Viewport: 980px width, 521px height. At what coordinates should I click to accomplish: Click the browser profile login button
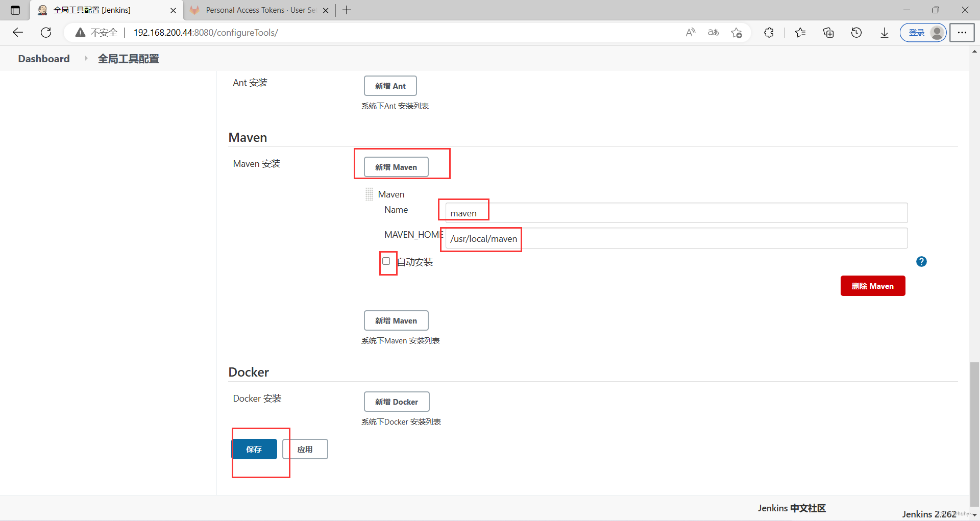923,33
